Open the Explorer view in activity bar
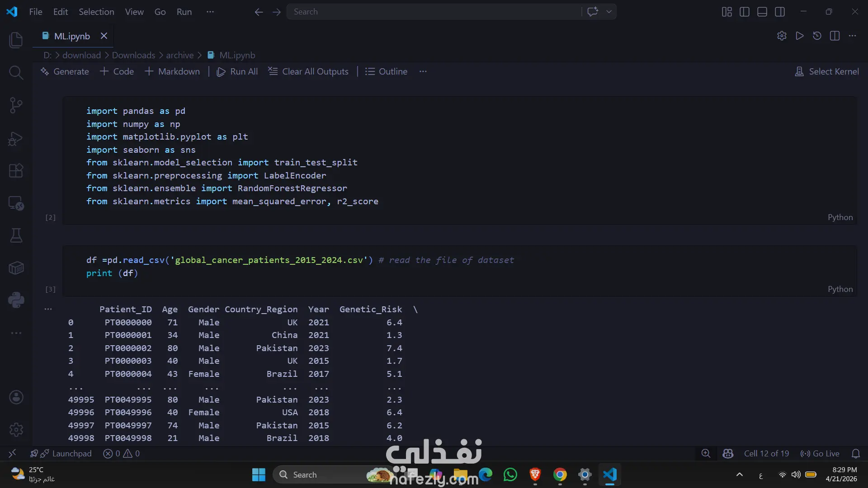 [16, 40]
